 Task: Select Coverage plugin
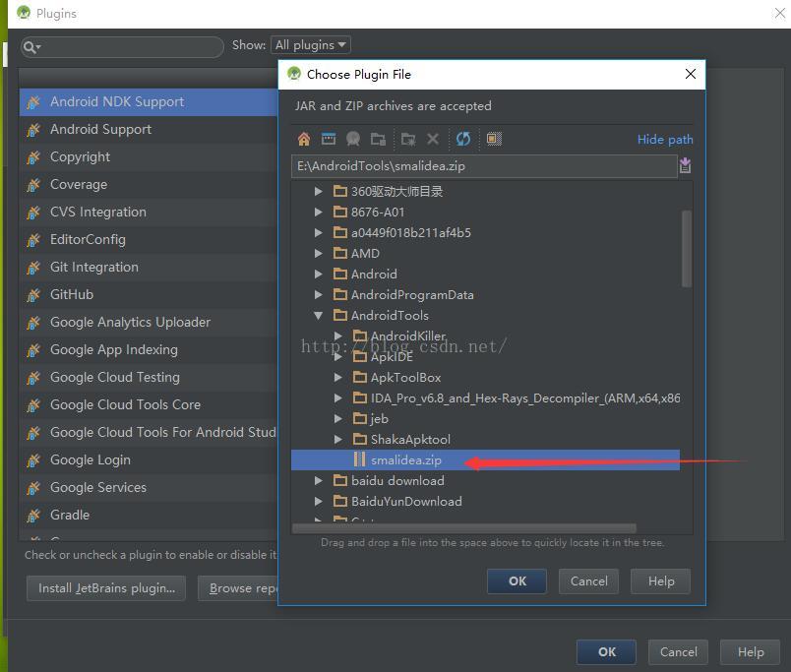coord(149,185)
